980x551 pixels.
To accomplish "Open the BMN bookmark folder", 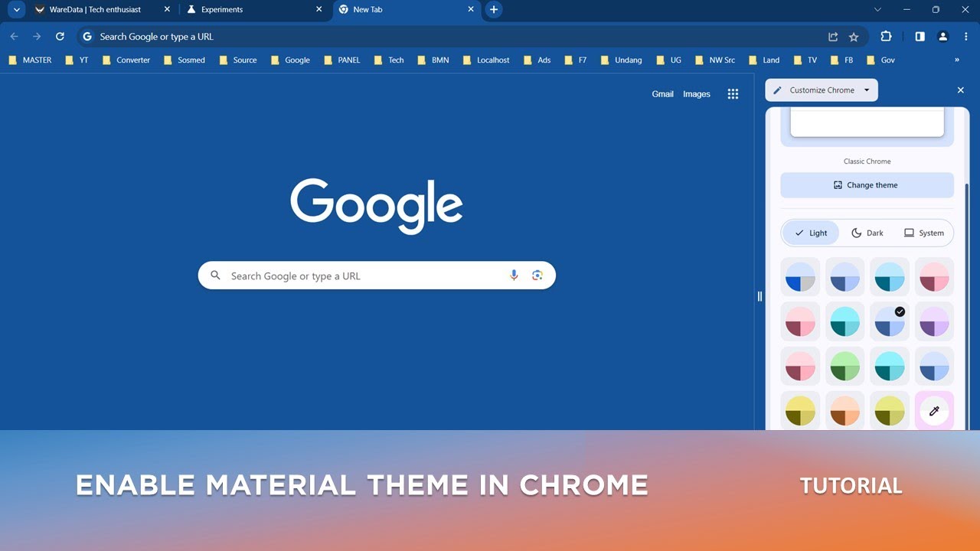I will pyautogui.click(x=433, y=60).
